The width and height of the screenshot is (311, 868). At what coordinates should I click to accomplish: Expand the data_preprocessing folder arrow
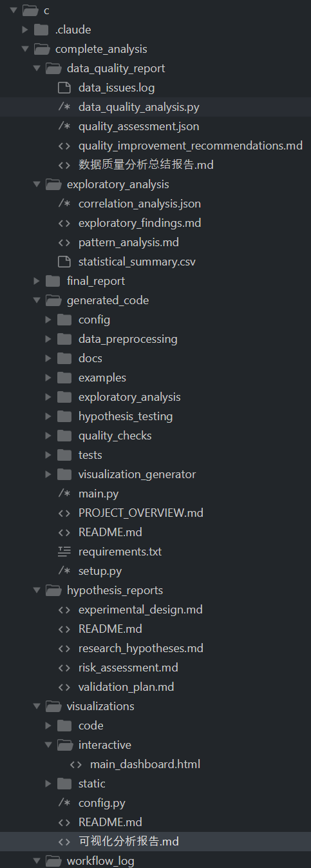pos(48,339)
